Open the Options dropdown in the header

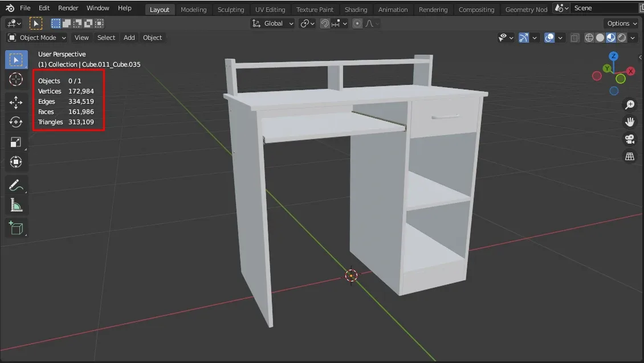click(x=621, y=23)
